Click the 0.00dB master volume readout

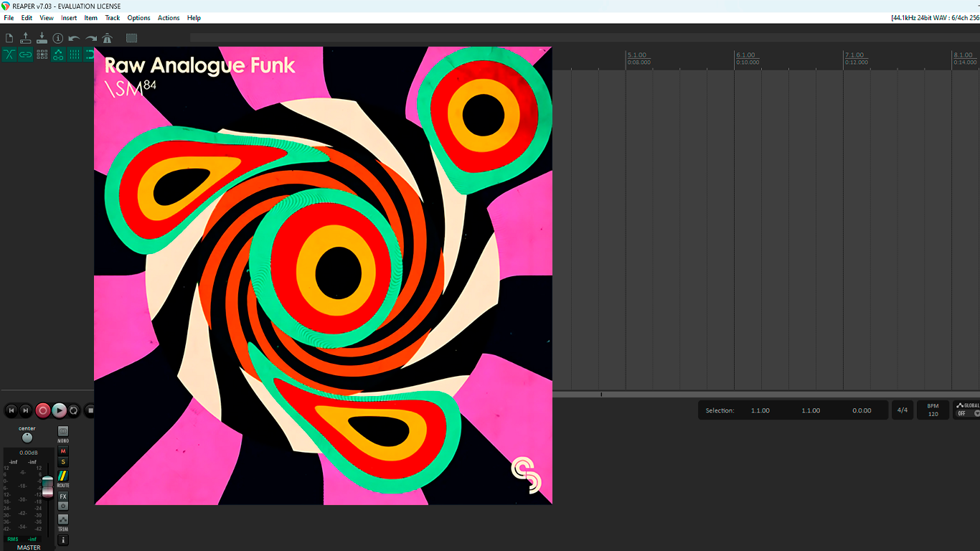pos(29,453)
